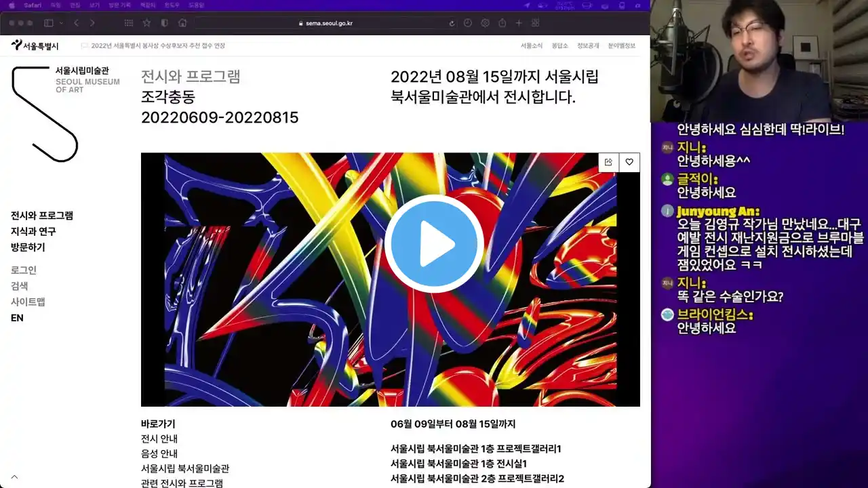This screenshot has height=488, width=868.
Task: Click 북서울미술관 2층 프로젝트갤러리2 text
Action: pyautogui.click(x=477, y=479)
